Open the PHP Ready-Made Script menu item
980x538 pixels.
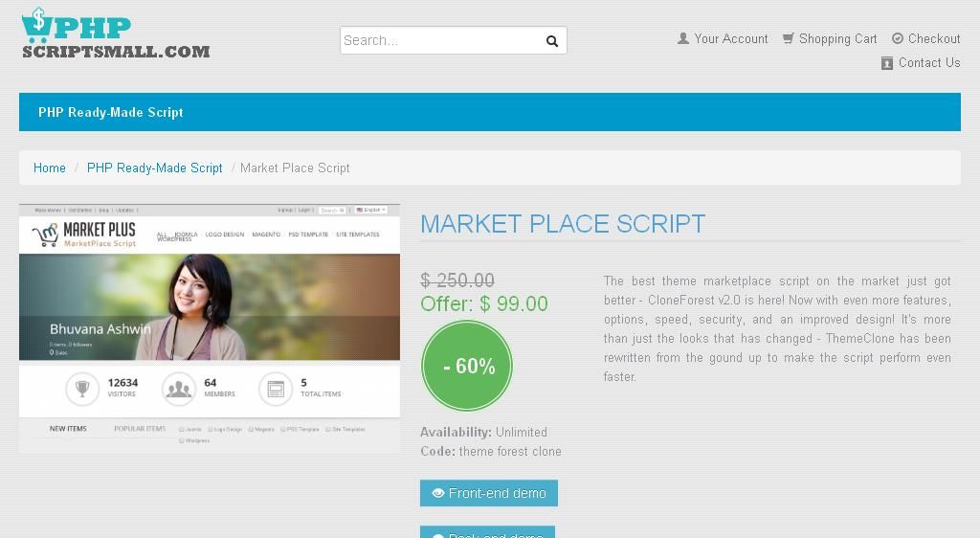pos(111,112)
